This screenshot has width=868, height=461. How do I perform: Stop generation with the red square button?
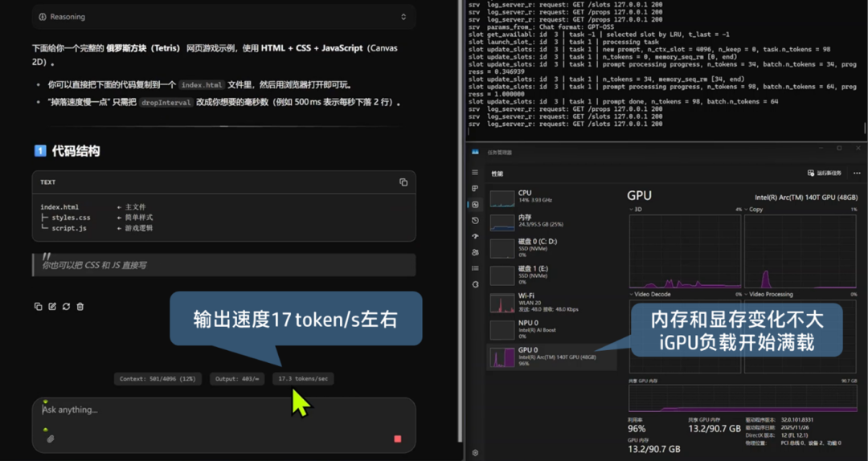pyautogui.click(x=398, y=439)
